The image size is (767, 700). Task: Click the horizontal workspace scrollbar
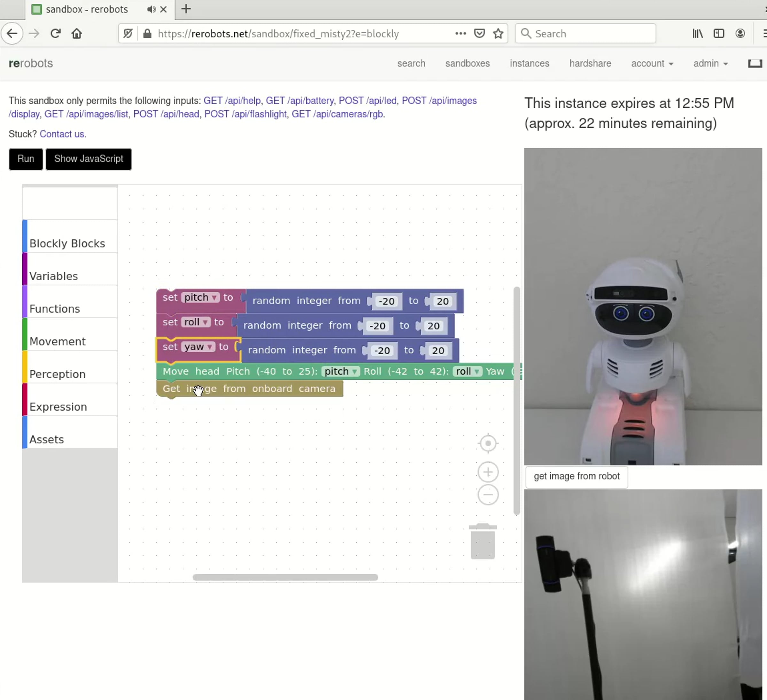click(x=285, y=577)
